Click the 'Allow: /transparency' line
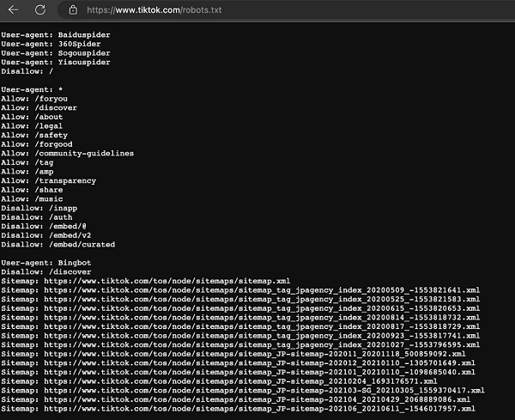Viewport: 515px width, 420px height. pyautogui.click(x=49, y=180)
